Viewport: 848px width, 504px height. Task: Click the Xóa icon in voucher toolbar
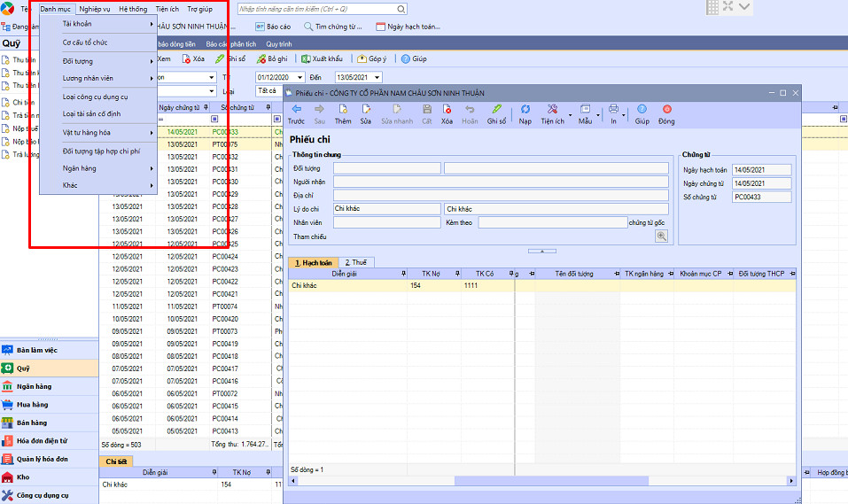point(447,109)
